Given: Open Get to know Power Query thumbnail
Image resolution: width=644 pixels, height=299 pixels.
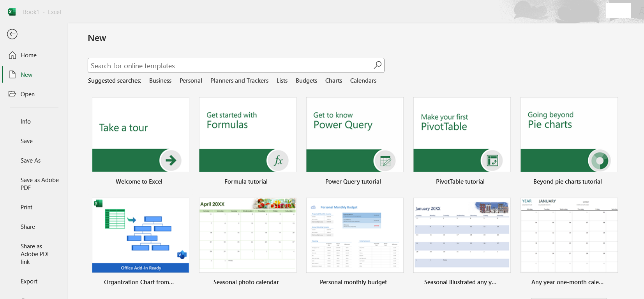Looking at the screenshot, I should click(x=355, y=134).
